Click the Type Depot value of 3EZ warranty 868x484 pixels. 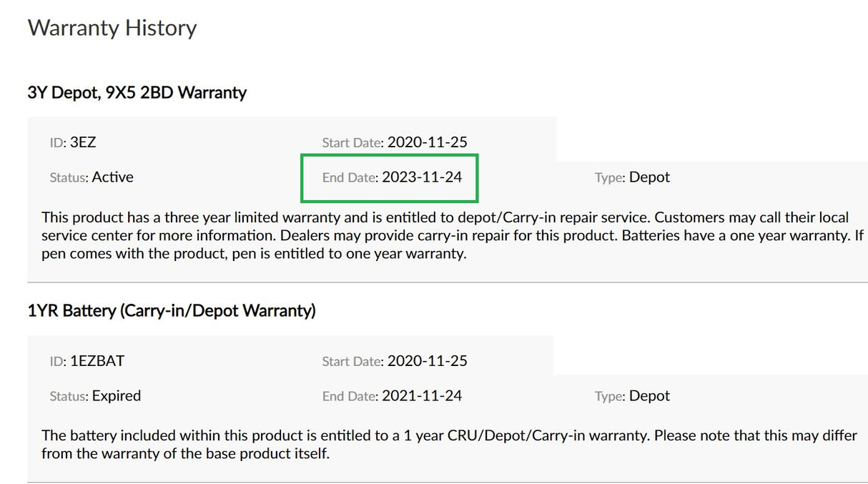point(650,177)
